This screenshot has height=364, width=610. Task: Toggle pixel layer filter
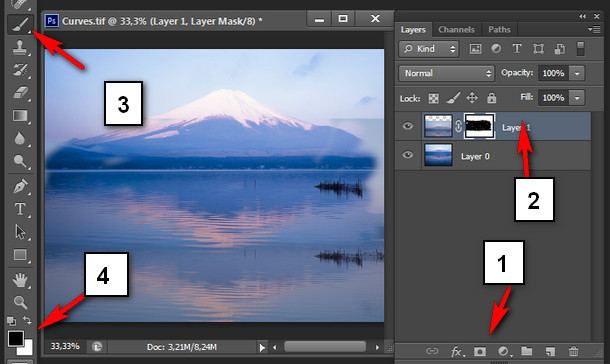[x=475, y=49]
